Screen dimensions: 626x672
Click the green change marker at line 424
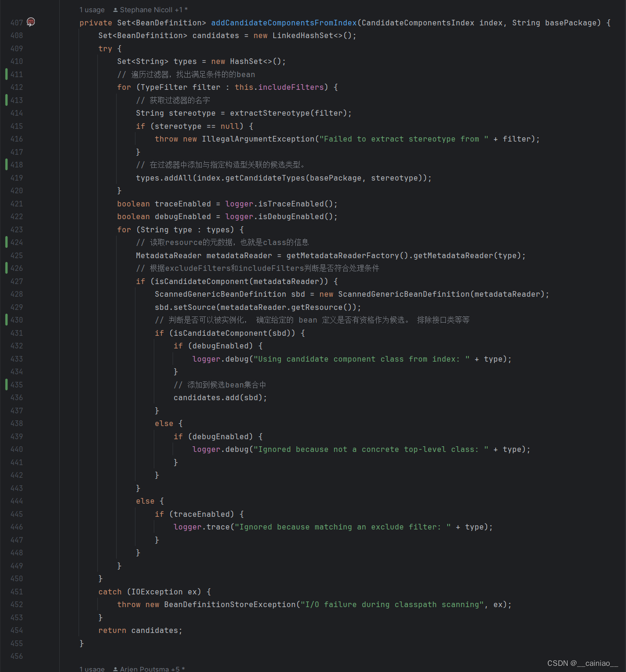click(7, 242)
